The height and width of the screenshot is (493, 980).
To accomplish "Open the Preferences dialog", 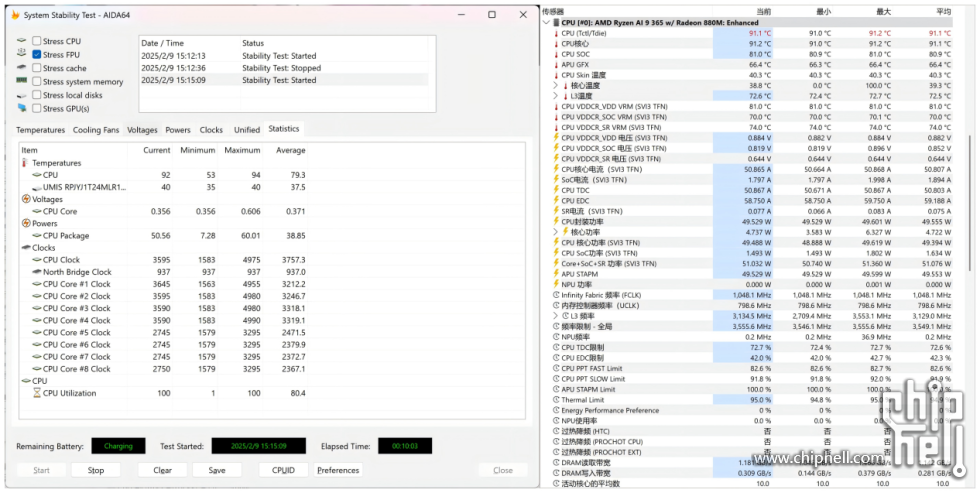I will [338, 471].
